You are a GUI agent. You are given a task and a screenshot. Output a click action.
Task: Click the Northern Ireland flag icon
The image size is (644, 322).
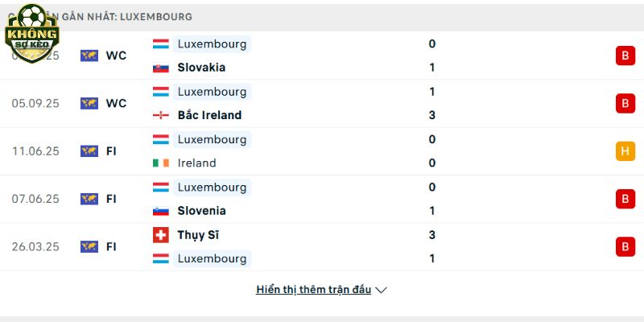[161, 115]
